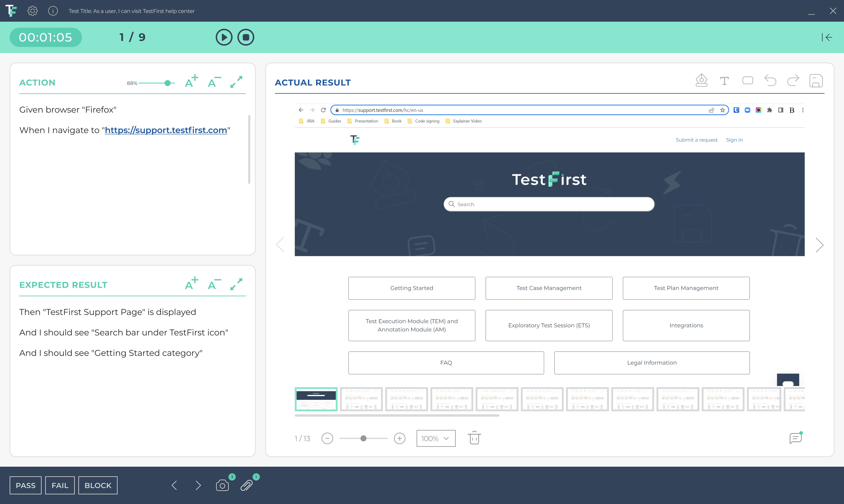Pause the test timer with play control
Viewport: 844px width, 504px height.
[224, 37]
